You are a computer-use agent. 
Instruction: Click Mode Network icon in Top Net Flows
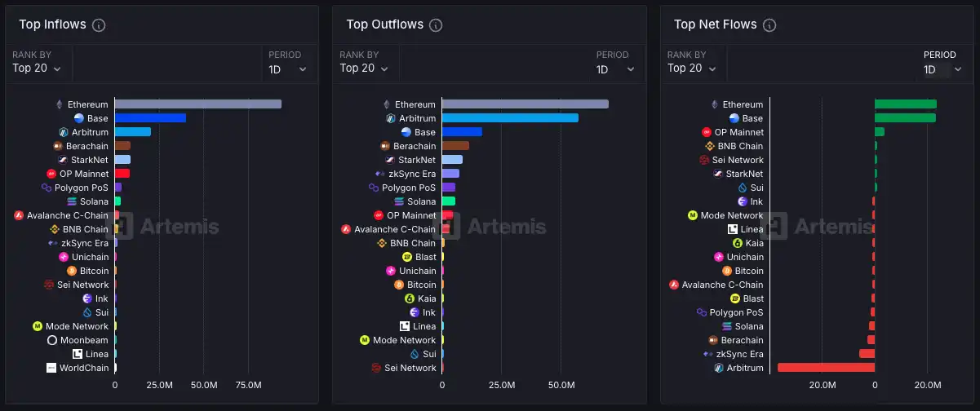[x=693, y=215]
